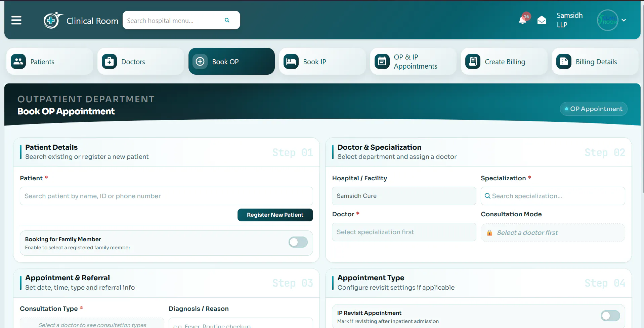Click the Book OP plus icon

tap(200, 62)
